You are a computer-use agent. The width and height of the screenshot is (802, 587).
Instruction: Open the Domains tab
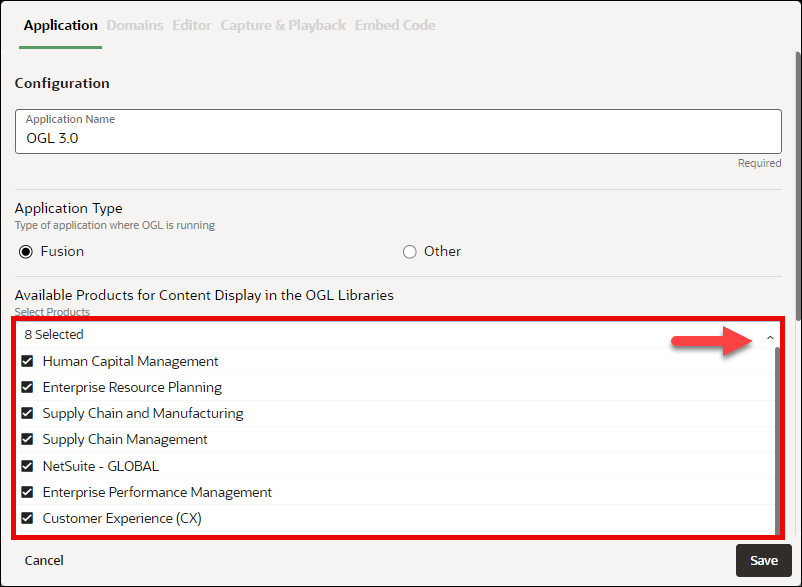tap(135, 25)
